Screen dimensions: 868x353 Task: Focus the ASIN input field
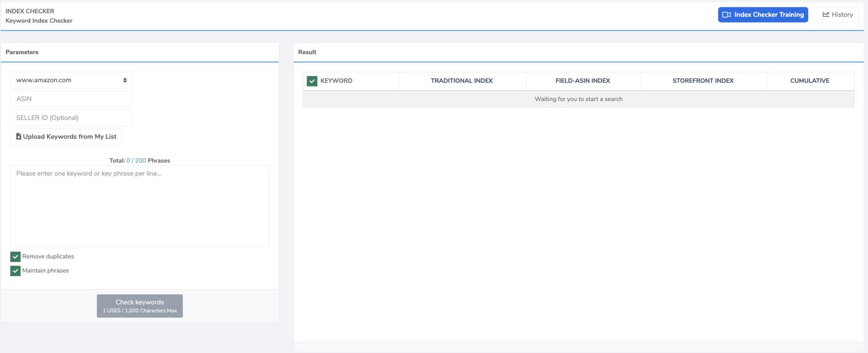(71, 99)
